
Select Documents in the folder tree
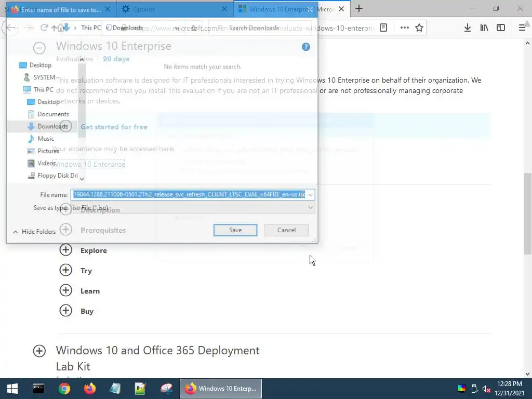click(48, 114)
